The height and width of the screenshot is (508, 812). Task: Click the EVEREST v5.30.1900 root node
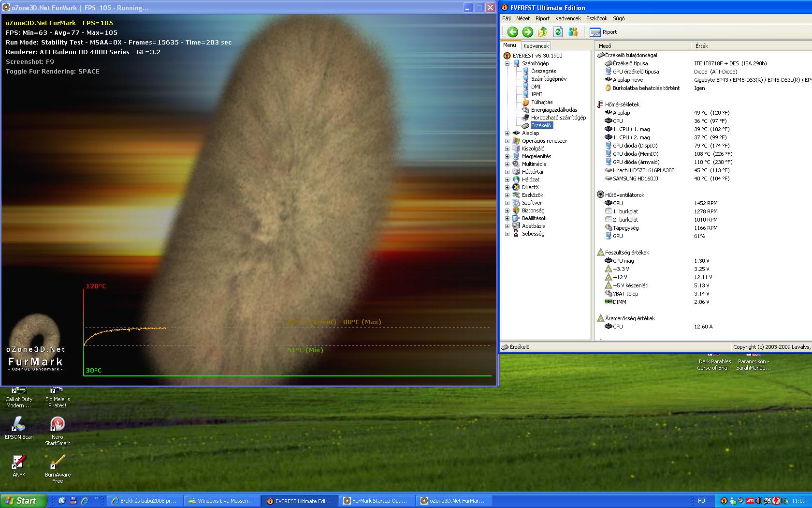click(x=537, y=56)
